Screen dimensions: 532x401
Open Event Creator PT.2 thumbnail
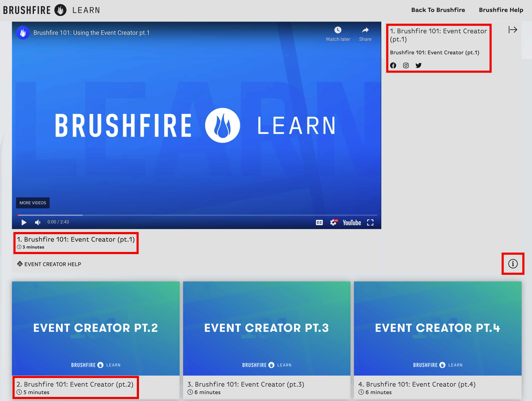tap(96, 329)
